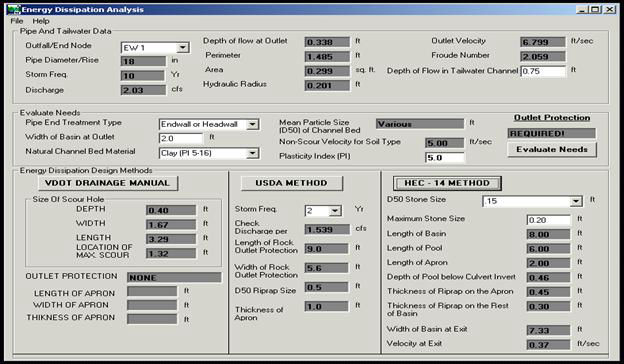Viewport: 624px width, 364px height.
Task: Click Thickness of Riprap on Rest of Basin value
Action: point(548,306)
